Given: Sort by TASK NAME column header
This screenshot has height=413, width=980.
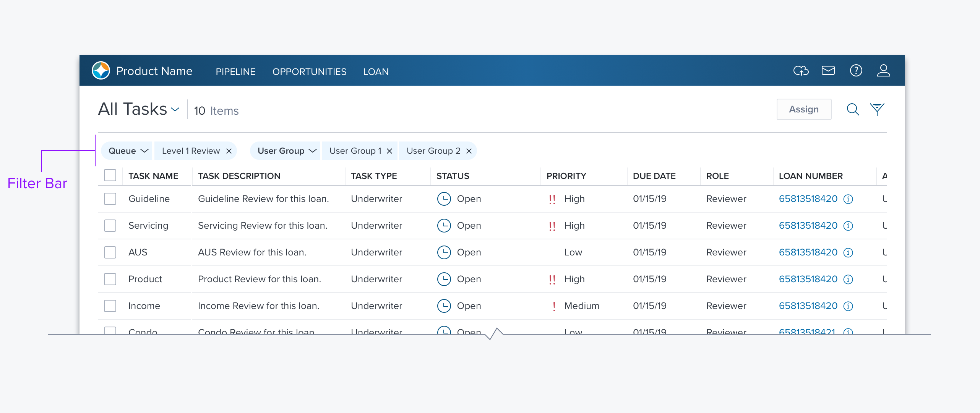Looking at the screenshot, I should (x=153, y=176).
